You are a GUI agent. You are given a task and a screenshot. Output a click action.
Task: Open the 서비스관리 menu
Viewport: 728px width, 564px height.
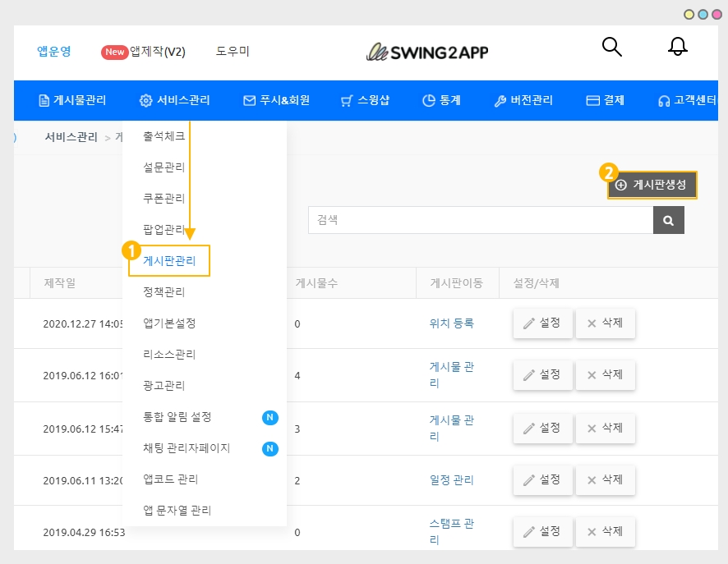[174, 100]
